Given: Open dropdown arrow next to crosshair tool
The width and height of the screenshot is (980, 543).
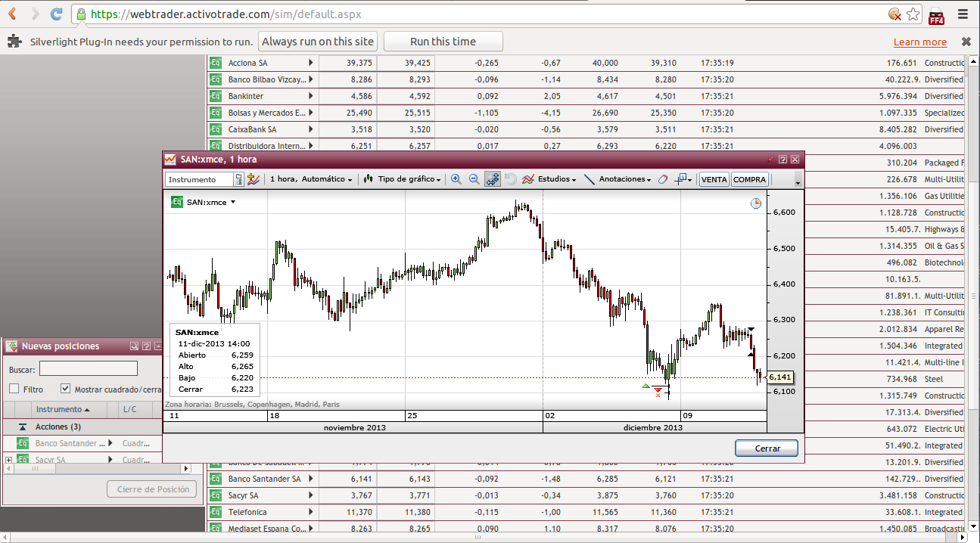Looking at the screenshot, I should (690, 180).
